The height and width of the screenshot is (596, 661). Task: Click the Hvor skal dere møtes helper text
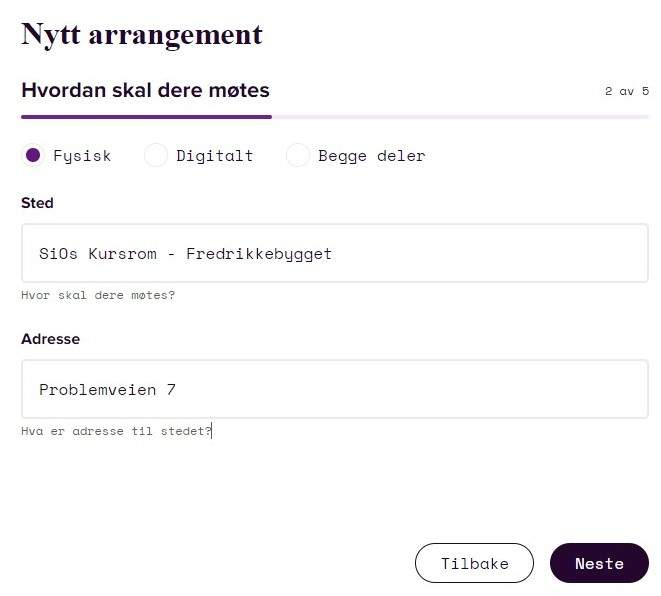click(x=98, y=295)
